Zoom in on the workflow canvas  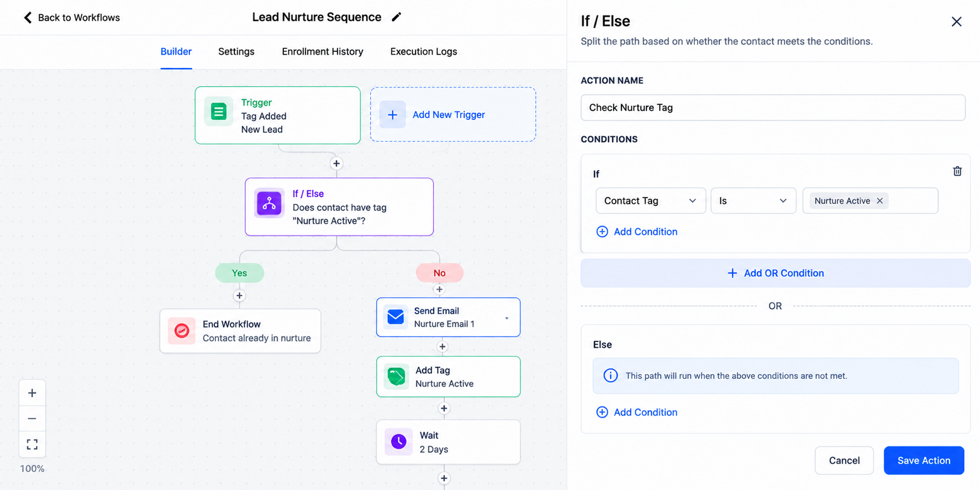32,393
